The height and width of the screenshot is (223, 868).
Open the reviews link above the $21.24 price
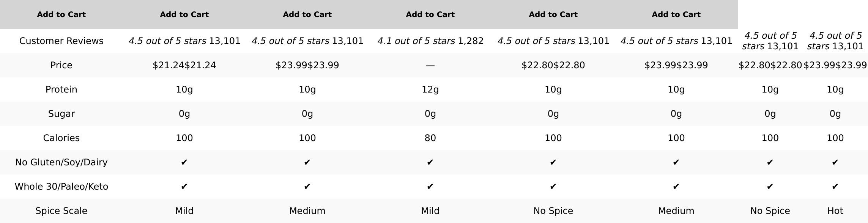pos(184,41)
